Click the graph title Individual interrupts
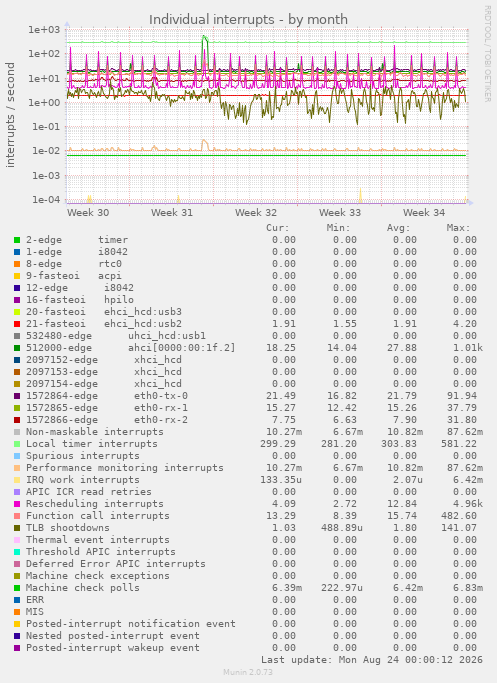Screen dimensions: 497x683 [x=248, y=20]
